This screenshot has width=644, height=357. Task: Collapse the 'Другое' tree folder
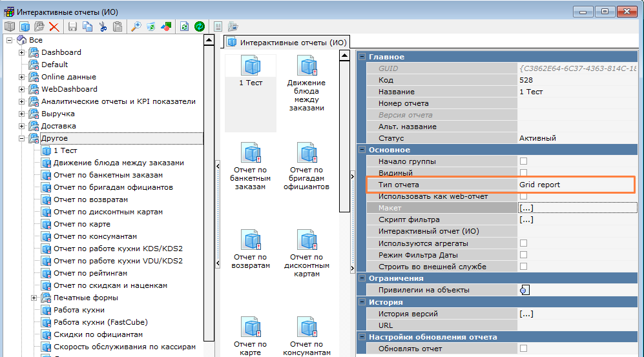pos(22,138)
